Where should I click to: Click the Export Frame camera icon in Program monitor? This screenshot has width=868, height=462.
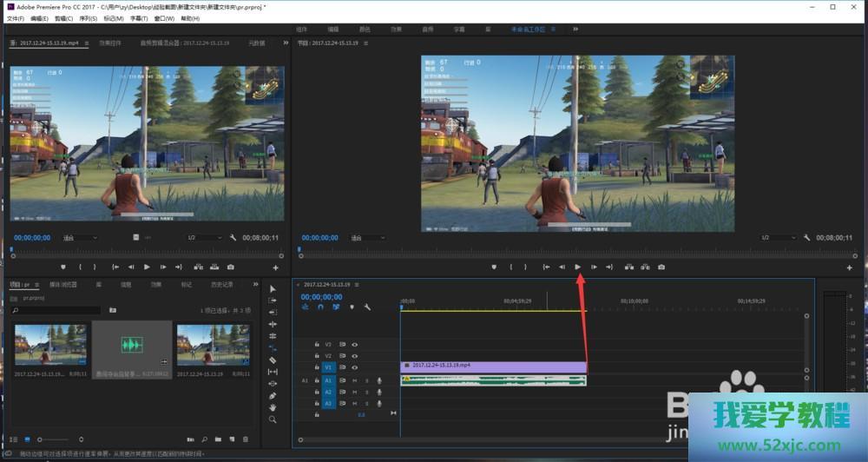tap(661, 267)
